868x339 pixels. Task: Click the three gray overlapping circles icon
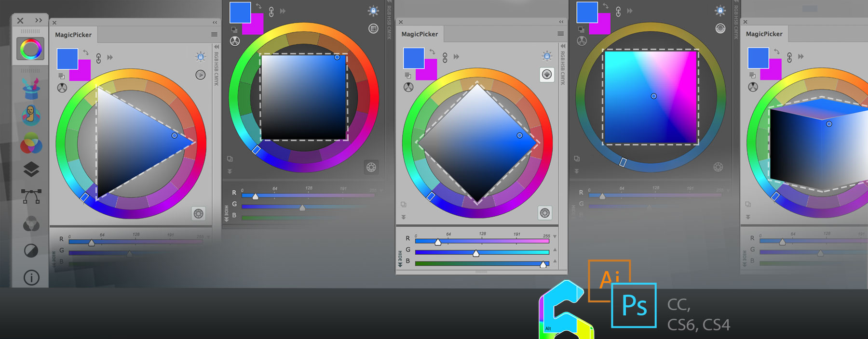click(x=31, y=224)
